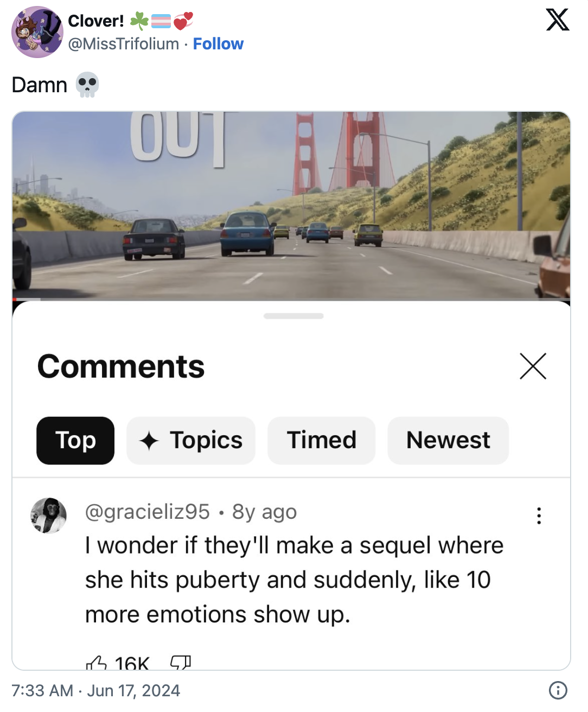This screenshot has width=588, height=712.
Task: Switch to Timed comments
Action: (x=321, y=440)
